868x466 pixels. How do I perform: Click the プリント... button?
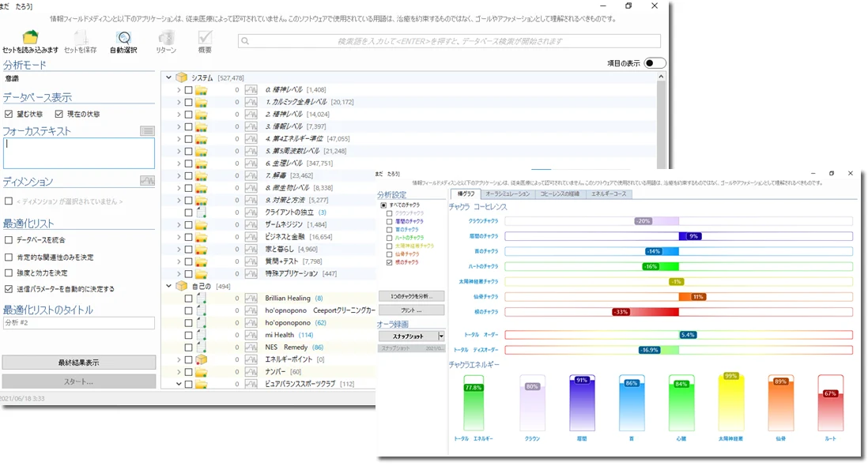[x=411, y=310]
